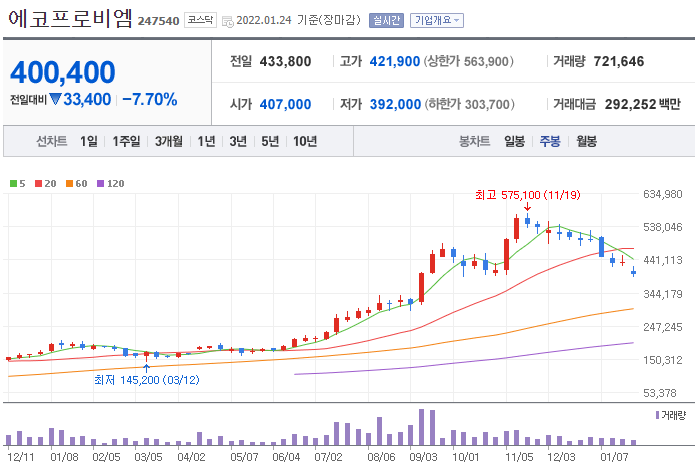The height and width of the screenshot is (474, 695).
Task: Click the current price 400,400
Action: 62,72
